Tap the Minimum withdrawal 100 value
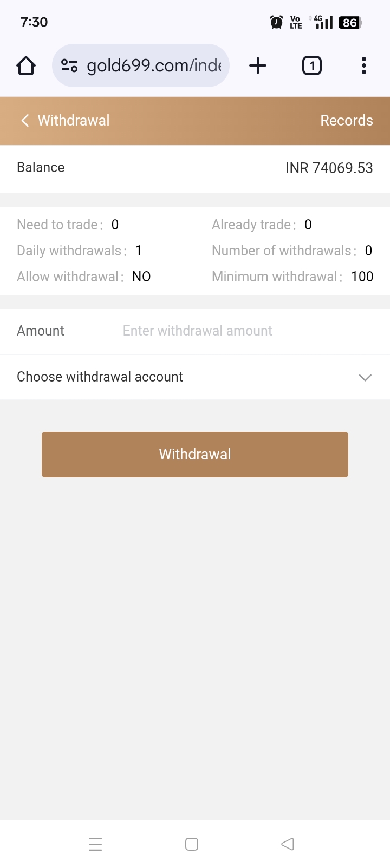 click(x=362, y=277)
